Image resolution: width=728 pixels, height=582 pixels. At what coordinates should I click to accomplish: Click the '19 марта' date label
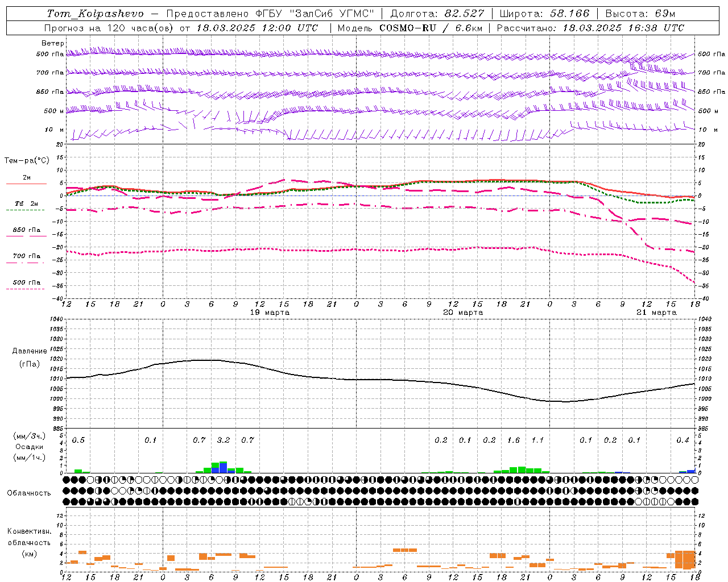(270, 313)
